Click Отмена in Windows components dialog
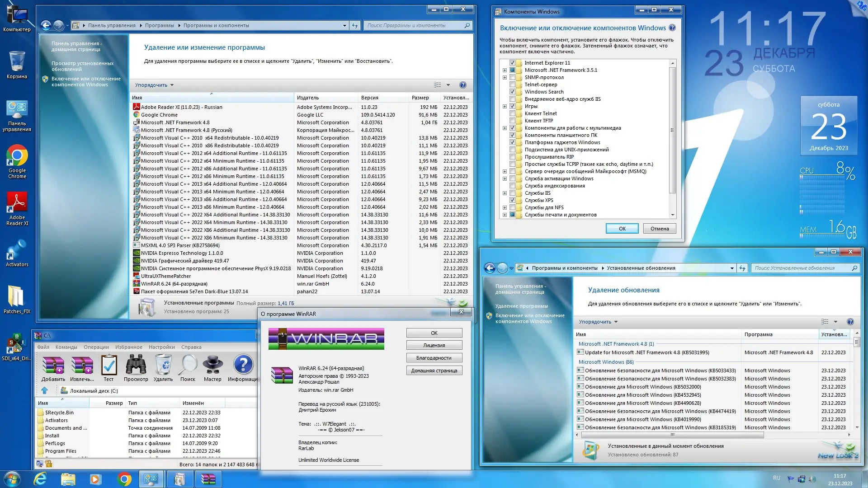This screenshot has width=868, height=488. coord(659,229)
